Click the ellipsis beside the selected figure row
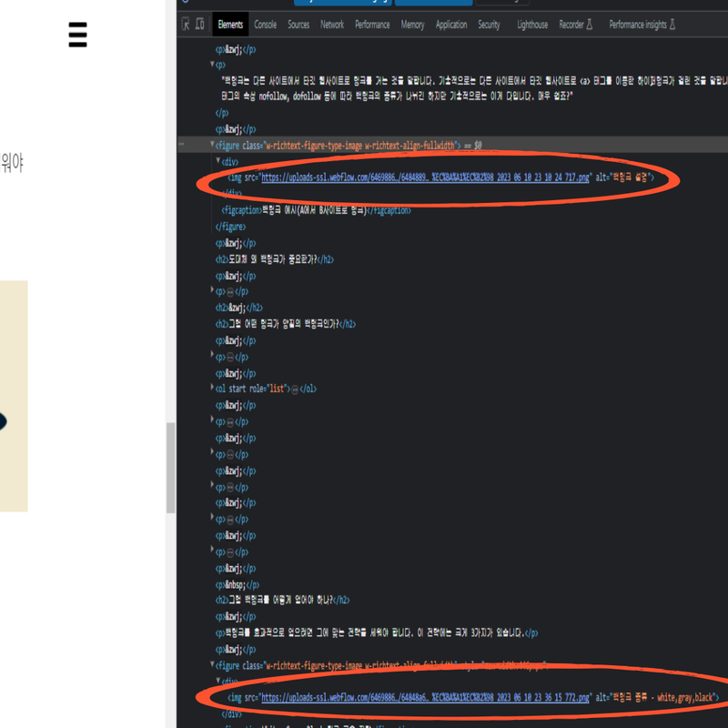This screenshot has height=728, width=728. pyautogui.click(x=181, y=145)
